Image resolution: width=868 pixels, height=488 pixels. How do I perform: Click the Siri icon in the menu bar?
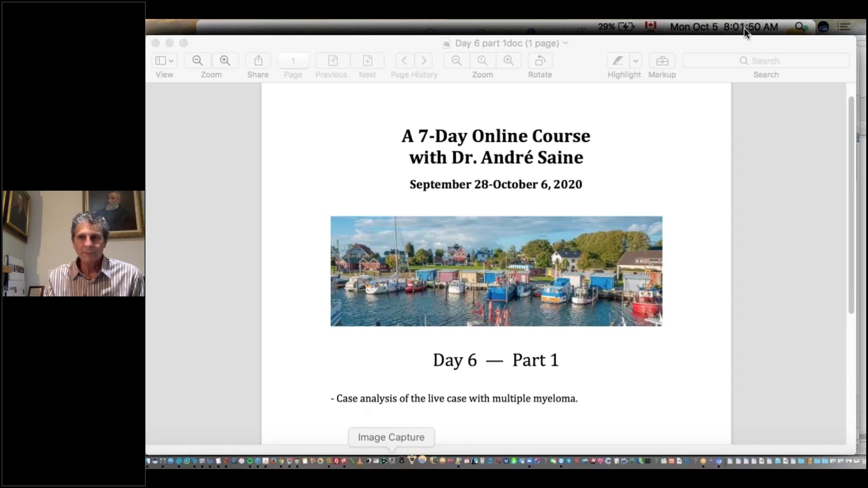823,27
